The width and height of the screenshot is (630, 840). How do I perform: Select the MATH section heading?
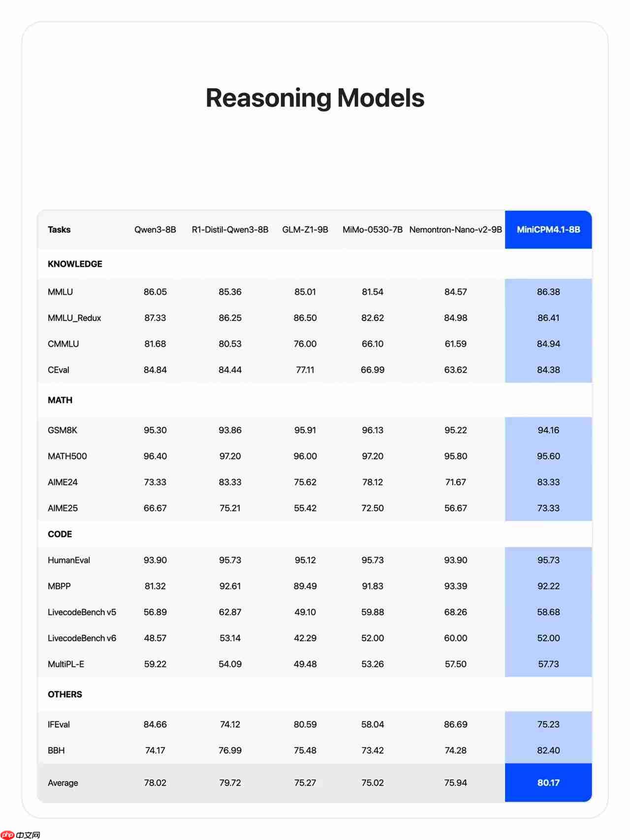[60, 401]
